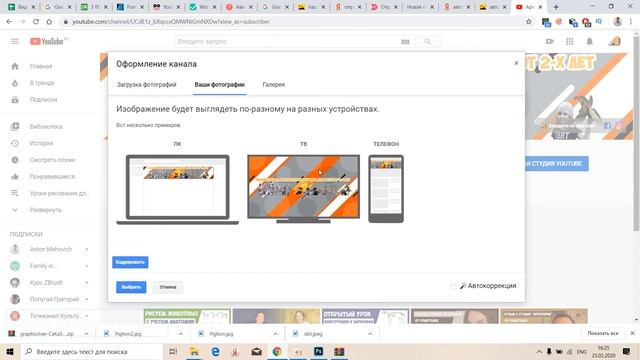Click the create video camera icon
The width and height of the screenshot is (640, 360).
tap(549, 41)
